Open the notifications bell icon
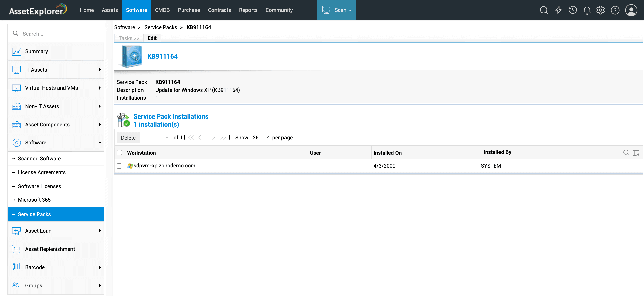The height and width of the screenshot is (296, 644). [x=587, y=10]
